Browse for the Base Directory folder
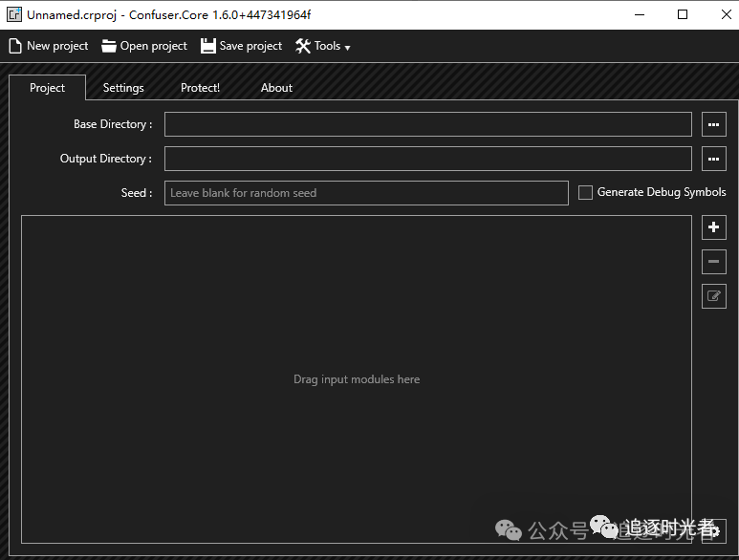The width and height of the screenshot is (739, 560). [x=713, y=124]
